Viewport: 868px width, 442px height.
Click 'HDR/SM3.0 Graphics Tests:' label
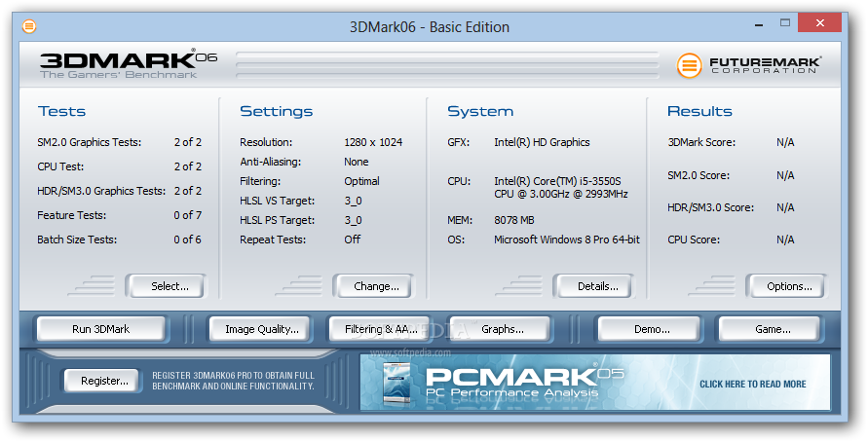click(x=101, y=191)
